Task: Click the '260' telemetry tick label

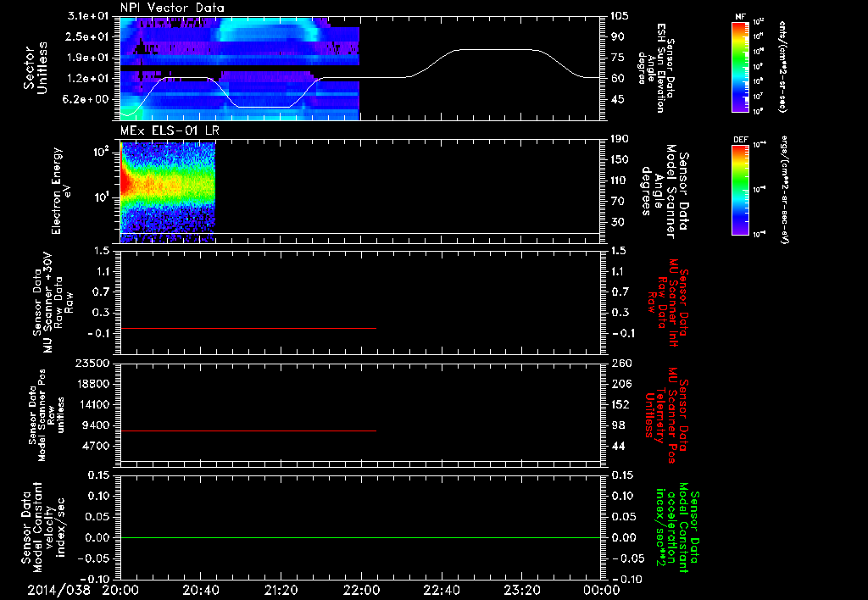Action: (x=621, y=364)
